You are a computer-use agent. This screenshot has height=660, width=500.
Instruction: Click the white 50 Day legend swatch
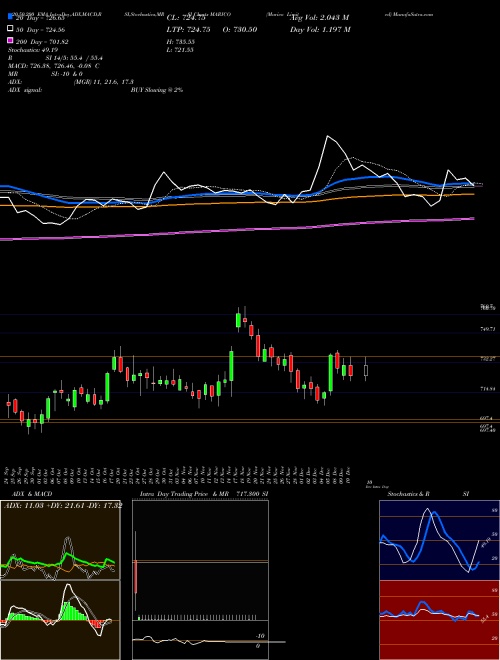[x=10, y=29]
